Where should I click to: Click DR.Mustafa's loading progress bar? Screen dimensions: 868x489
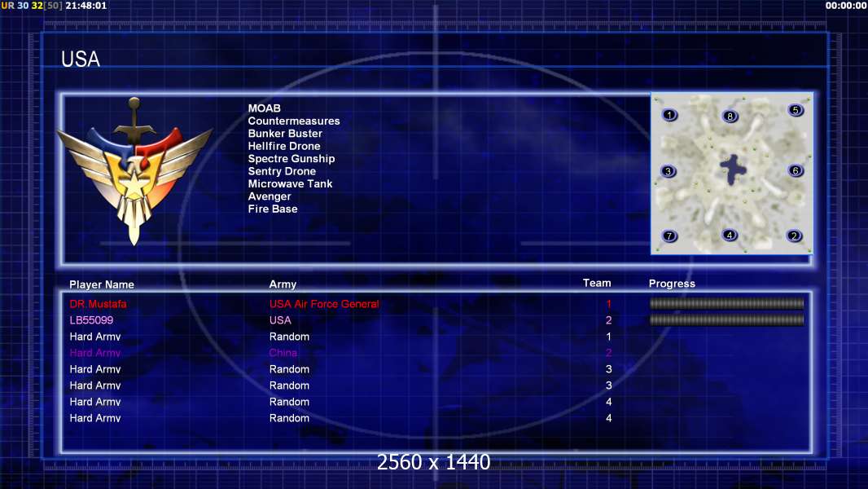(726, 303)
